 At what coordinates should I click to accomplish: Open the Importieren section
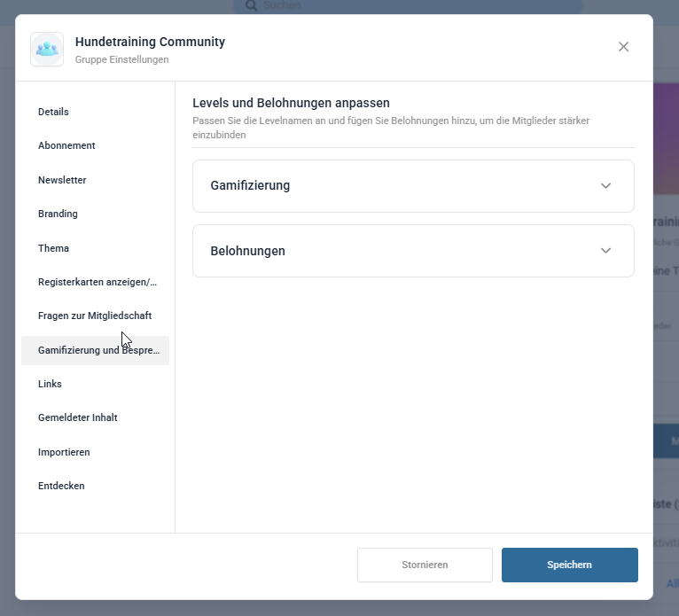pos(64,452)
